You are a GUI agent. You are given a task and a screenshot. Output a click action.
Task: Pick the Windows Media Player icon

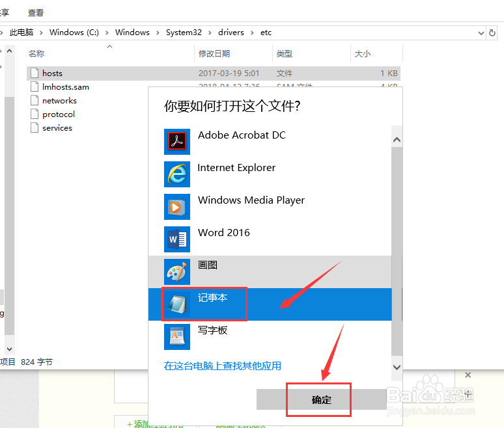[176, 206]
